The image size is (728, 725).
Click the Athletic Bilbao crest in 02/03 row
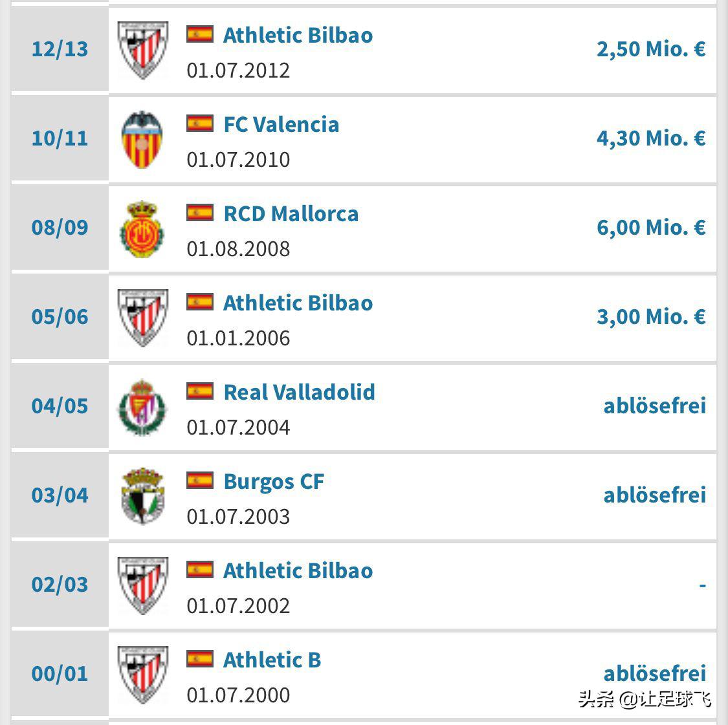[x=143, y=585]
